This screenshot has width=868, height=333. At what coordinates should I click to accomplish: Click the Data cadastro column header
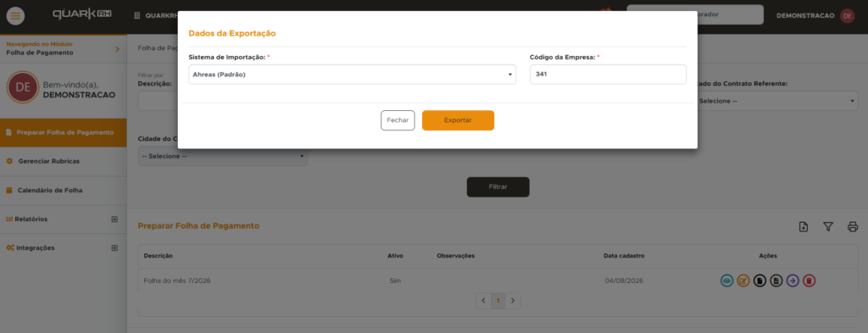click(624, 256)
